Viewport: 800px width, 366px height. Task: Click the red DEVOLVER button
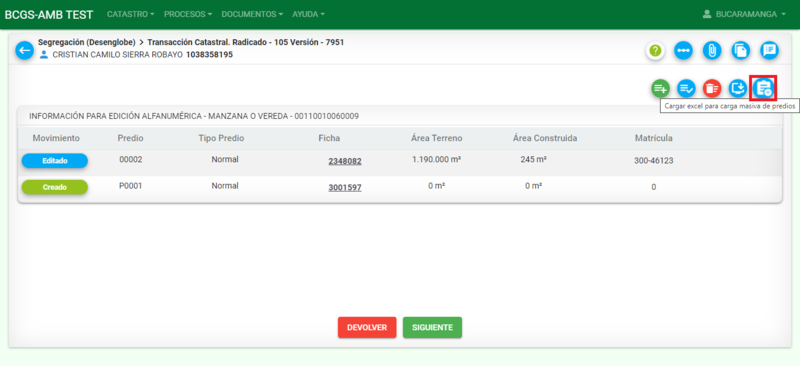[x=367, y=327]
